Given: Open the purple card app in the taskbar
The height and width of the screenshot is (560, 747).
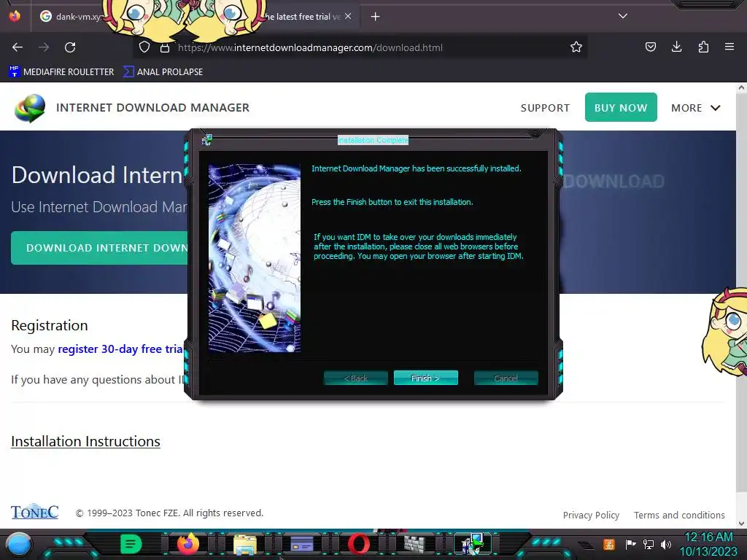Looking at the screenshot, I should tap(302, 544).
